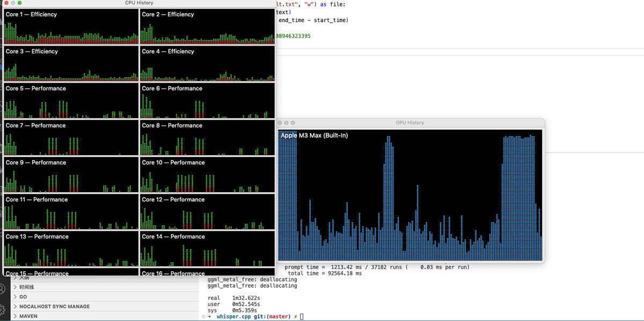Viewport: 644px width, 321px height.
Task: Select the Core 14 — Performance graph
Action: tap(207, 249)
